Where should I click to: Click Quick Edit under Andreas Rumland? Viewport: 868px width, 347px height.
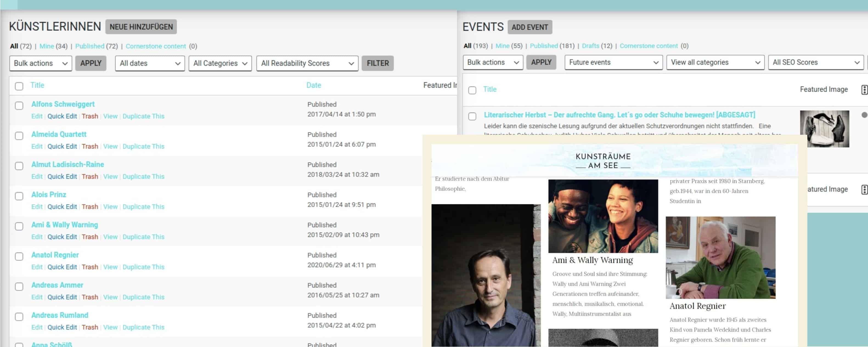62,327
